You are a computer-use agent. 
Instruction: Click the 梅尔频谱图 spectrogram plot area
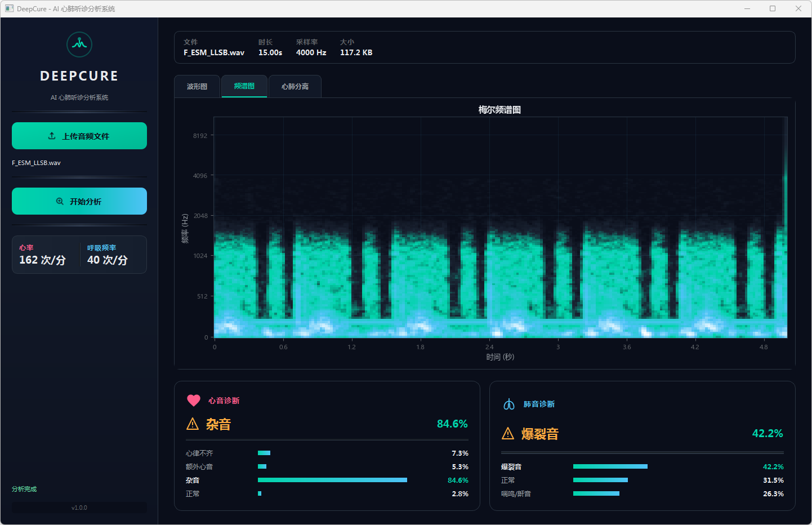click(500, 228)
